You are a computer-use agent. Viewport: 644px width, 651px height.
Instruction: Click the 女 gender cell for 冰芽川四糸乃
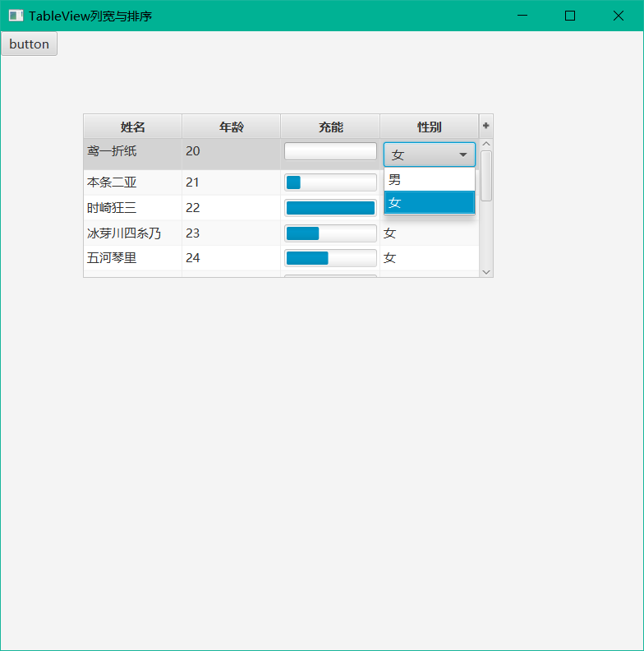[429, 233]
